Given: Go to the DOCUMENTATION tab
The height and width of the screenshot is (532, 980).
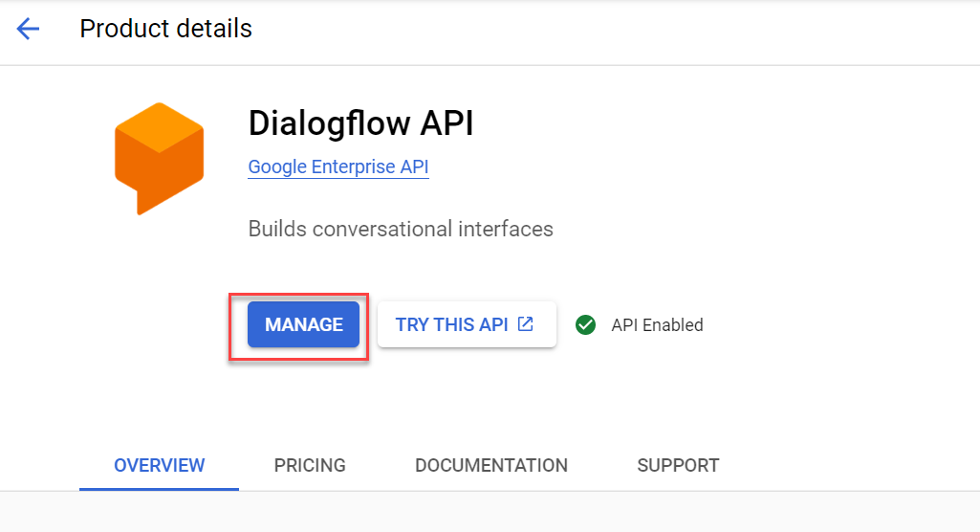Looking at the screenshot, I should point(490,465).
